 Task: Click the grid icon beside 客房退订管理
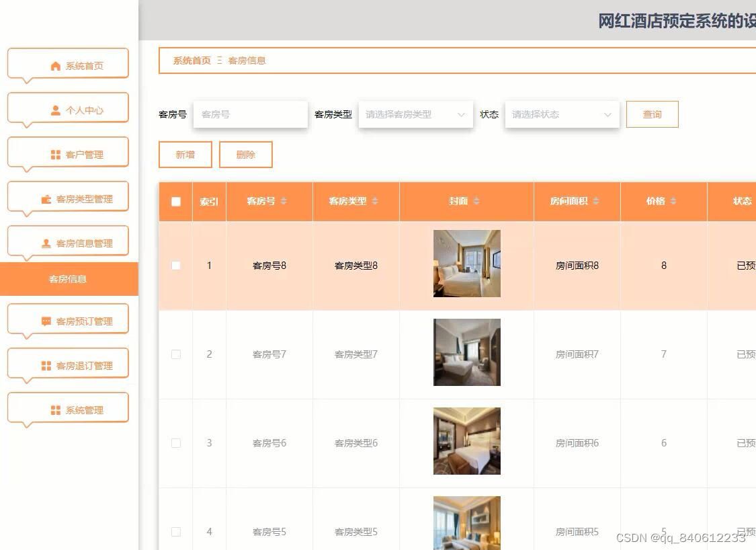(x=46, y=364)
